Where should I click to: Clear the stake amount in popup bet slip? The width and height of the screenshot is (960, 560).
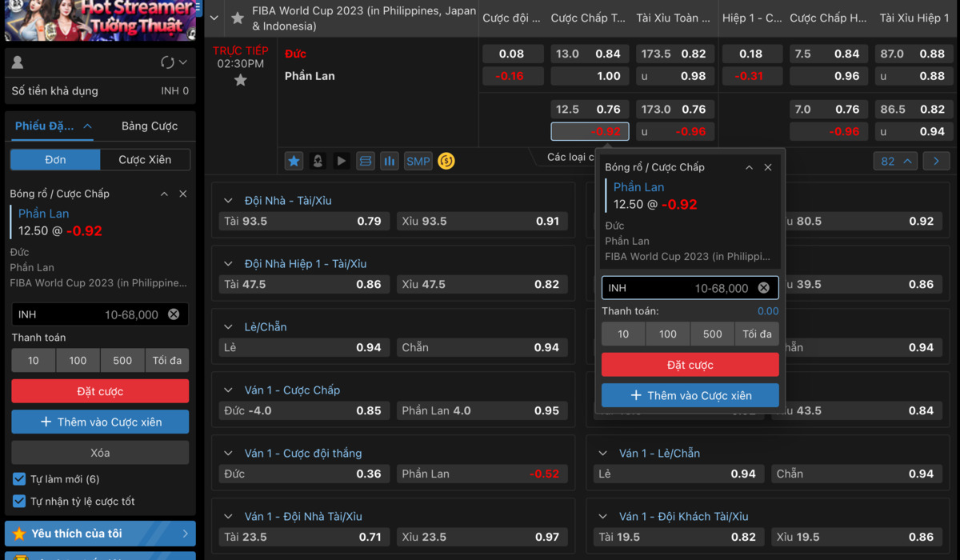[x=763, y=288]
